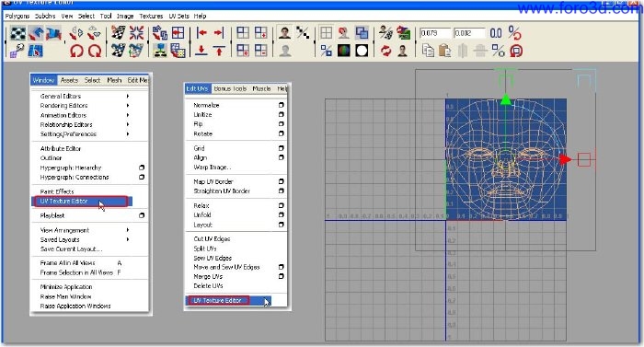Toggle Display Alpha Channel white circle icon

click(362, 51)
